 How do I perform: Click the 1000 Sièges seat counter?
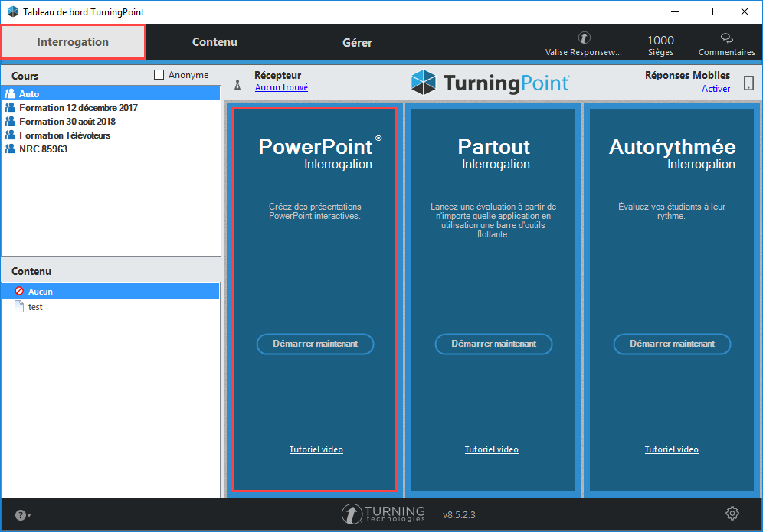pos(660,44)
